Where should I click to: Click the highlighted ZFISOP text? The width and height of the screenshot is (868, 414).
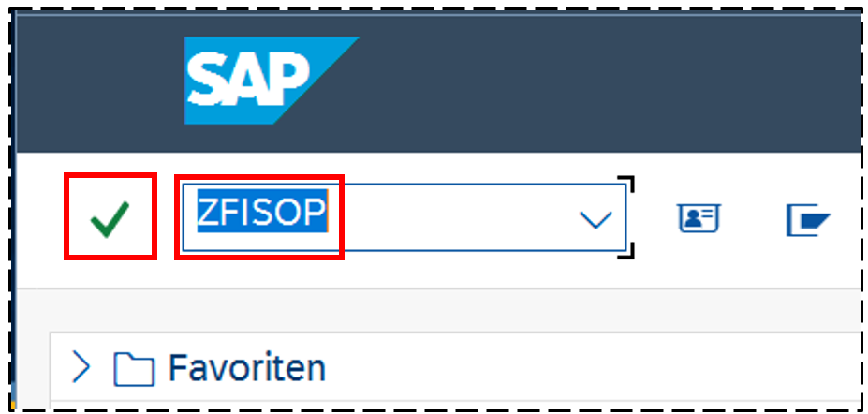coord(262,211)
